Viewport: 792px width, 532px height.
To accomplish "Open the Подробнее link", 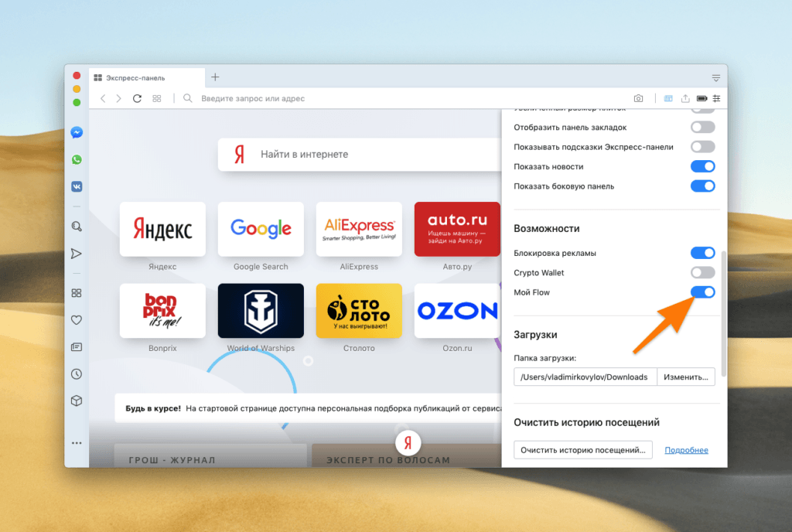I will [x=686, y=450].
